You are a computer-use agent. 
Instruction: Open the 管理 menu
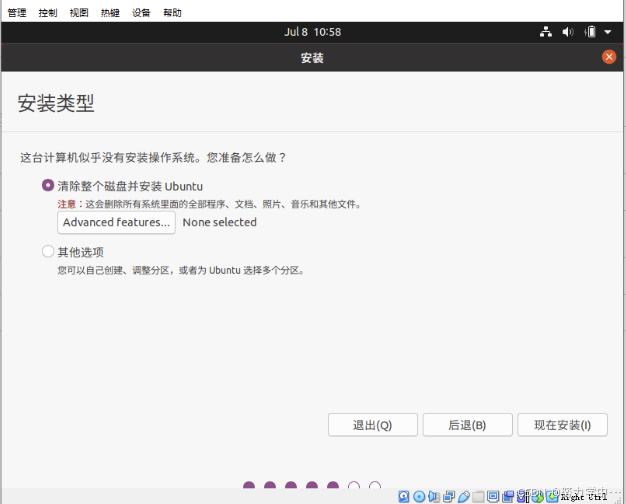click(17, 13)
